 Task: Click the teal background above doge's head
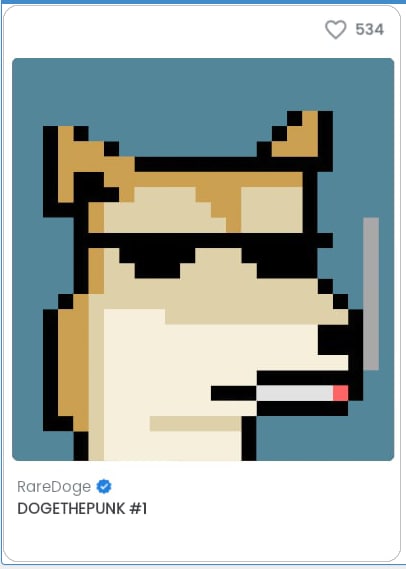click(x=203, y=105)
